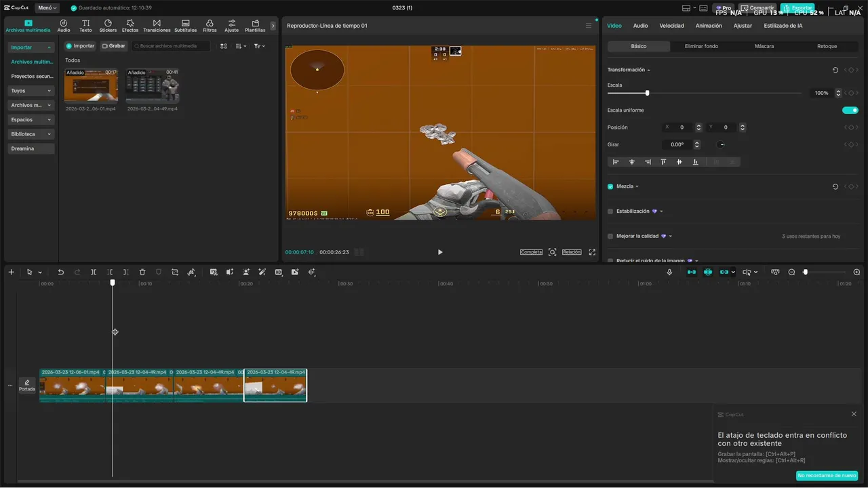Image resolution: width=868 pixels, height=488 pixels.
Task: Click the align horizontal center icon
Action: [x=632, y=162]
